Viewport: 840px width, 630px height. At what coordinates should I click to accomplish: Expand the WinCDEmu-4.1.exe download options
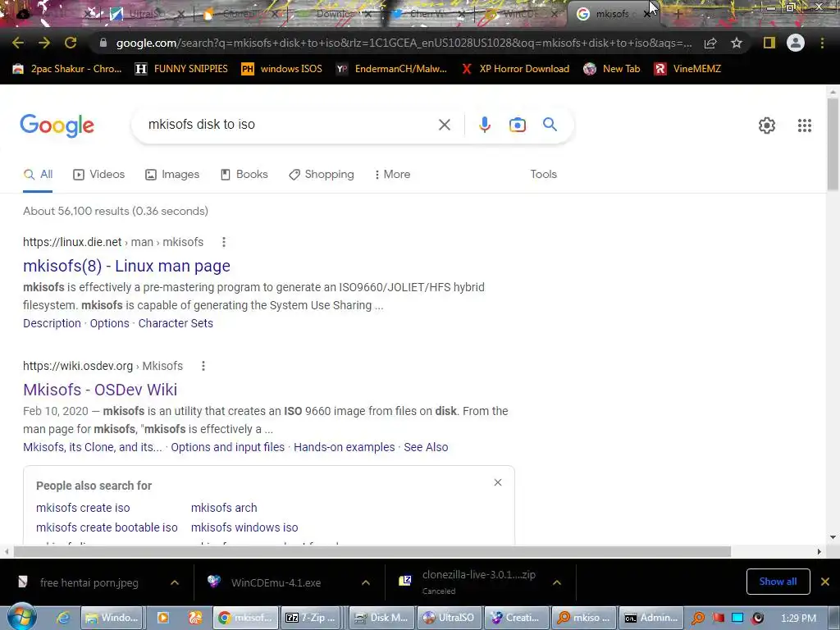tap(365, 582)
